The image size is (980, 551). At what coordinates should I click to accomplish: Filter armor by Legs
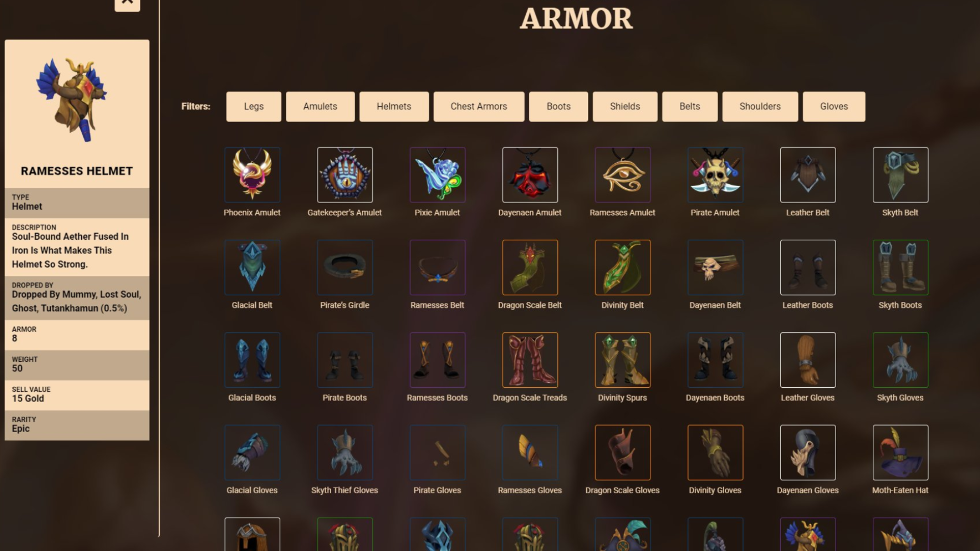pyautogui.click(x=254, y=107)
